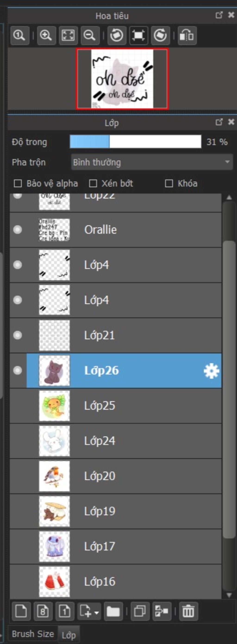Open the Pha trộn blend mode dropdown
237x644 pixels.
click(x=152, y=162)
